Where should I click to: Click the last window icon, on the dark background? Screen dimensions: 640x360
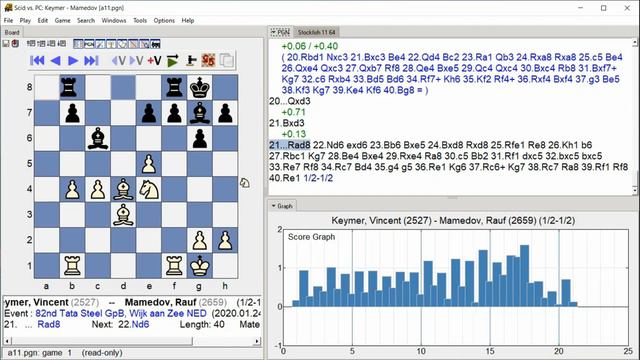pos(155,44)
